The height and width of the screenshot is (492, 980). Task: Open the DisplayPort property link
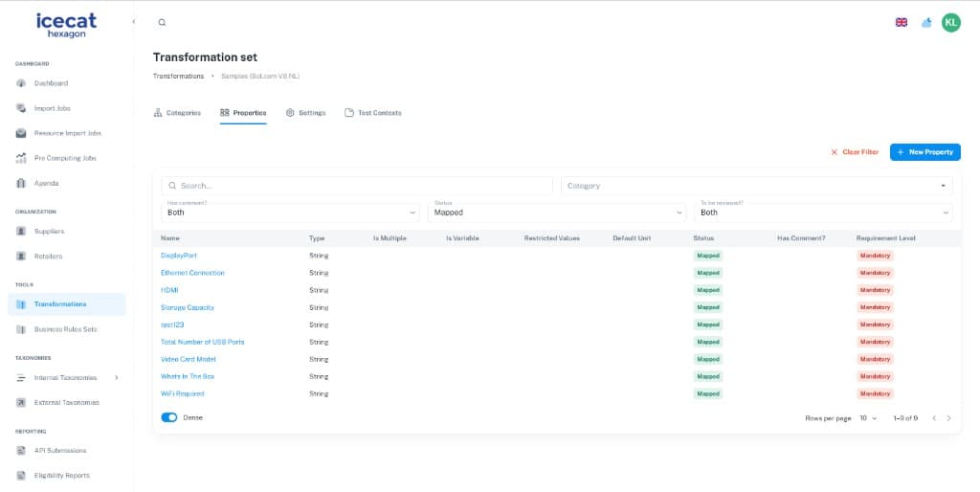179,256
